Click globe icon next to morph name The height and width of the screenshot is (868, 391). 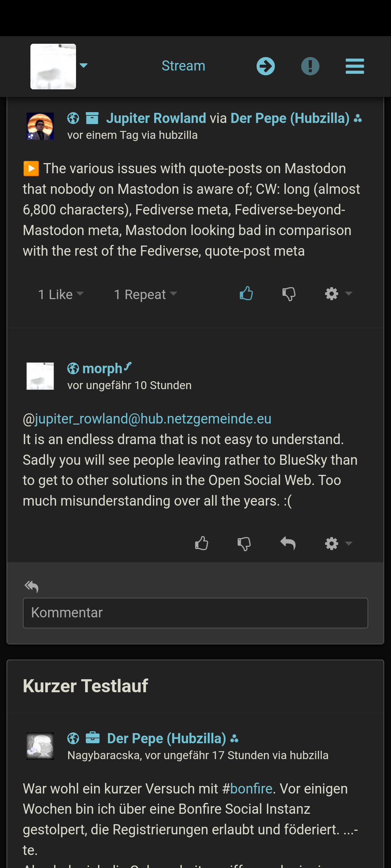coord(73,369)
